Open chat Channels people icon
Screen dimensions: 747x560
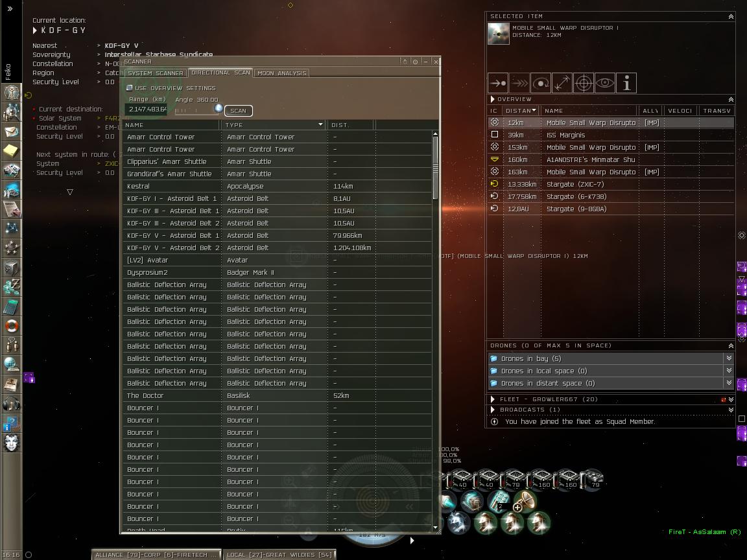point(11,346)
